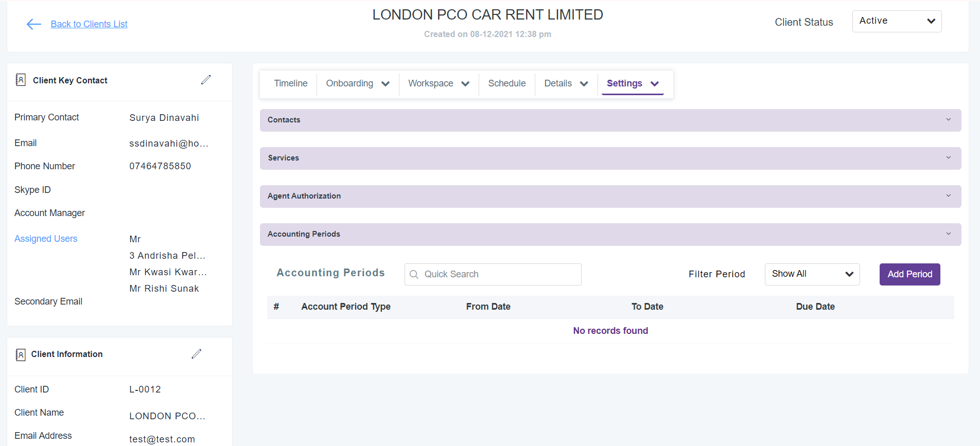This screenshot has height=446, width=980.
Task: Edit Client Key Contact pencil icon
Action: coord(206,80)
